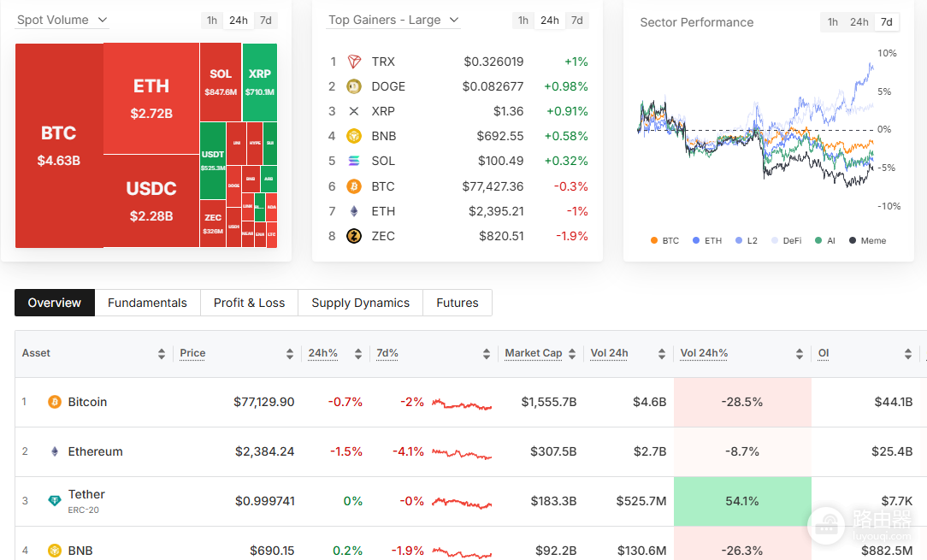Select 7d range for Sector Performance
The height and width of the screenshot is (560, 927).
pos(886,22)
